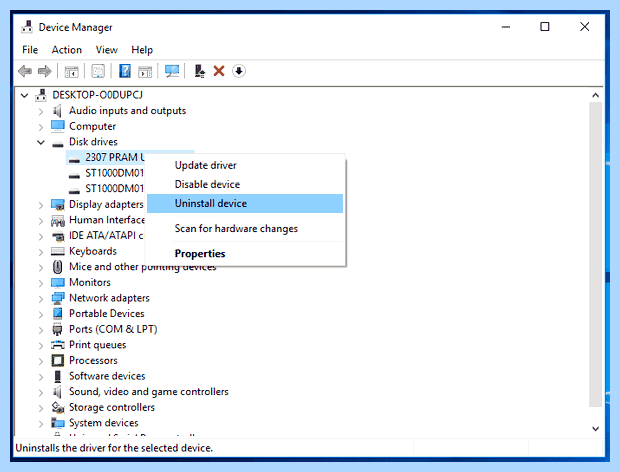Expand the Monitors node
Screen dimensions: 620x472
41,283
